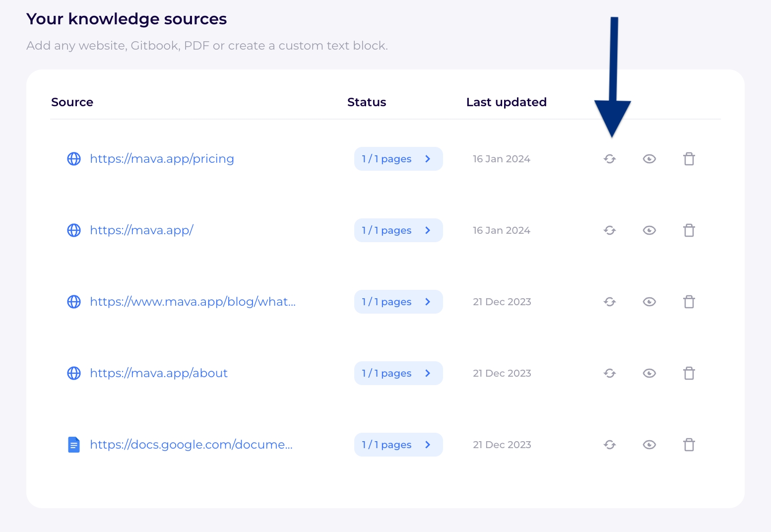Preview the mava.app/about source via eye icon

(649, 373)
